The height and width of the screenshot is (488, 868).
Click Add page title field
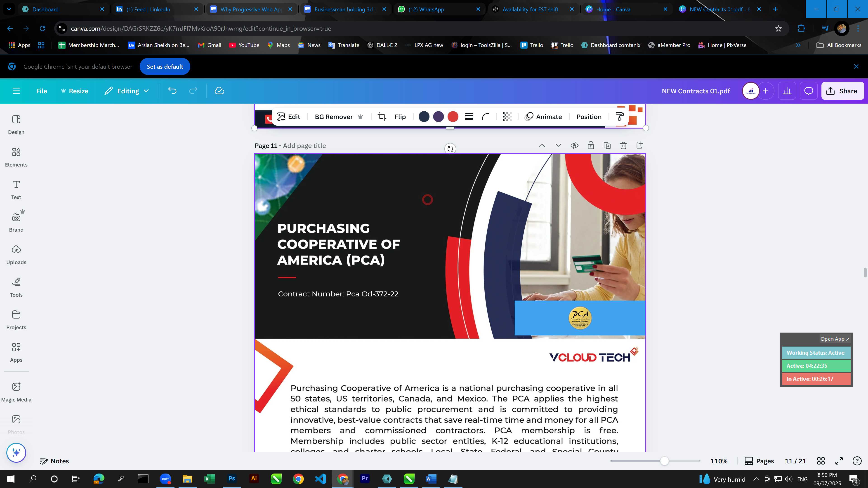[304, 146]
